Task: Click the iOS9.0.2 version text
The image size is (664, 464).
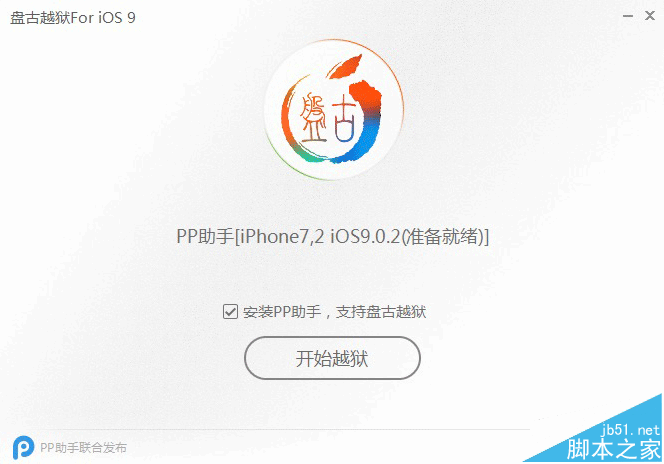Action: (x=365, y=237)
